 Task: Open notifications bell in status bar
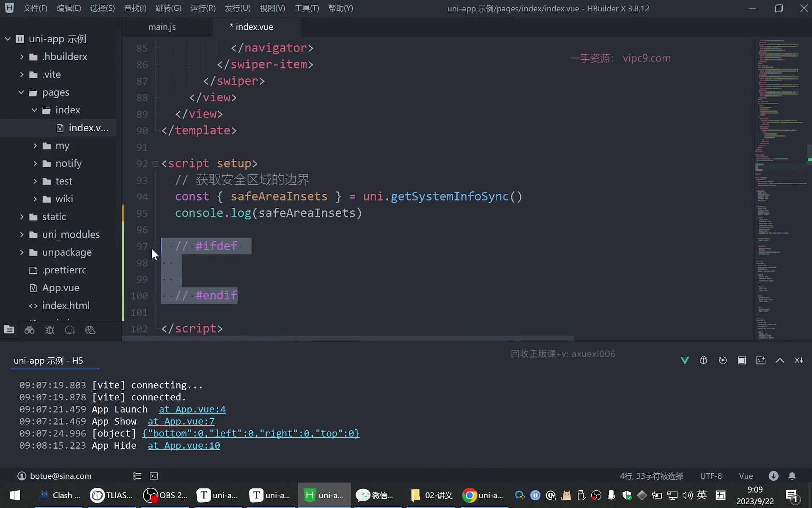click(x=792, y=476)
